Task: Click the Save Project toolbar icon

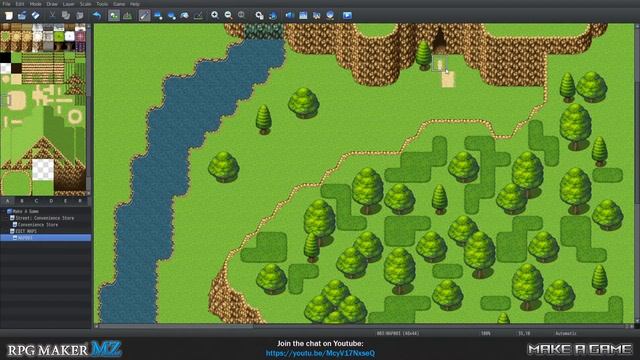Action: click(x=36, y=16)
